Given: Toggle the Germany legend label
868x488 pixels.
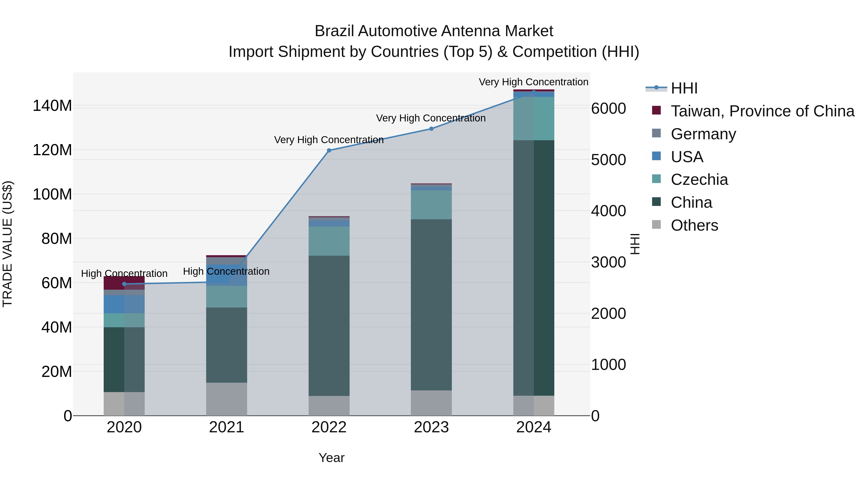Looking at the screenshot, I should pyautogui.click(x=703, y=134).
